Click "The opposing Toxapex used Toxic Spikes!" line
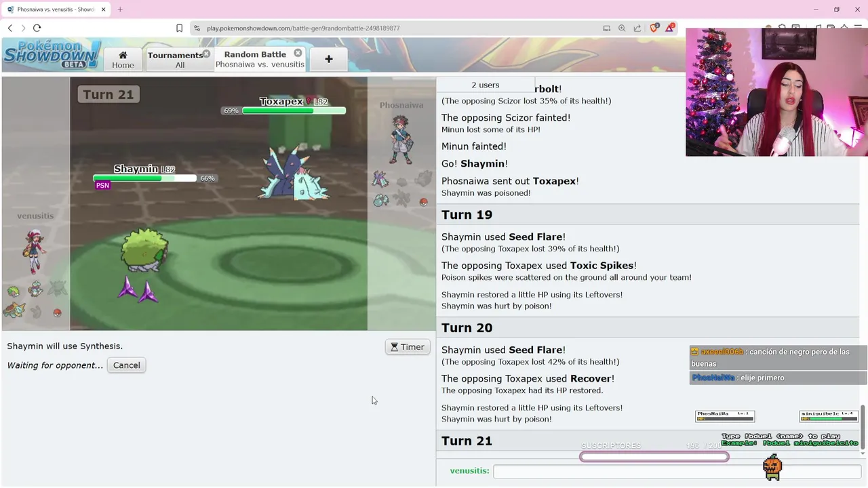The image size is (868, 488). [x=539, y=266]
